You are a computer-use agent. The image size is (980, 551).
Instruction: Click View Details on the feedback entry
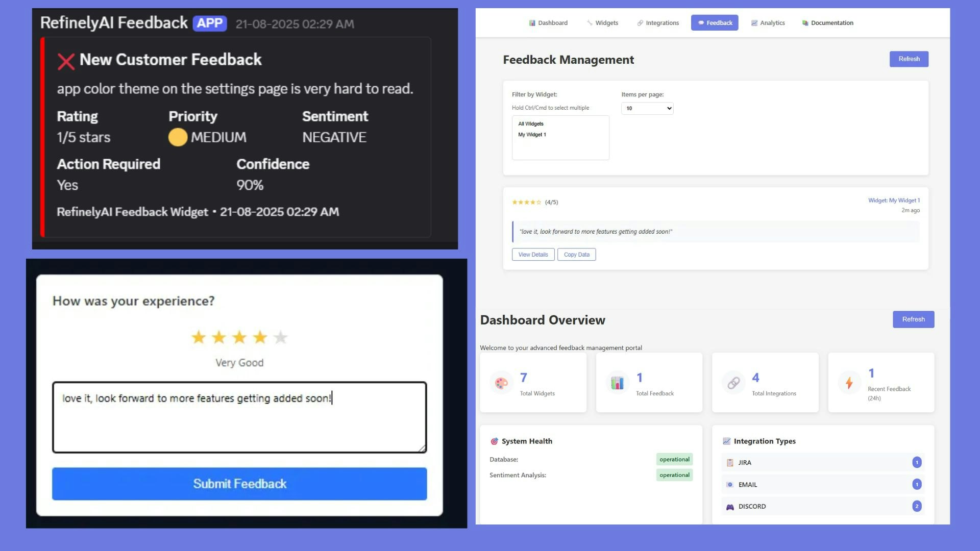point(533,255)
